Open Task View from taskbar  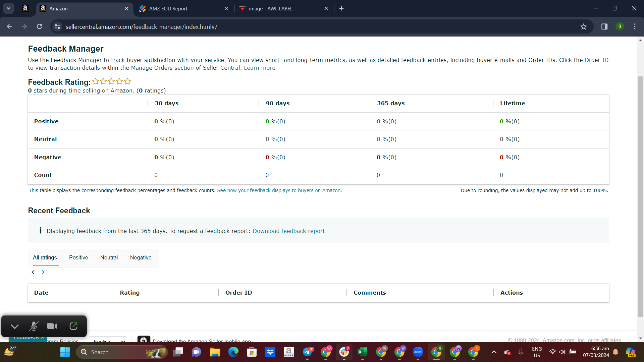178,352
